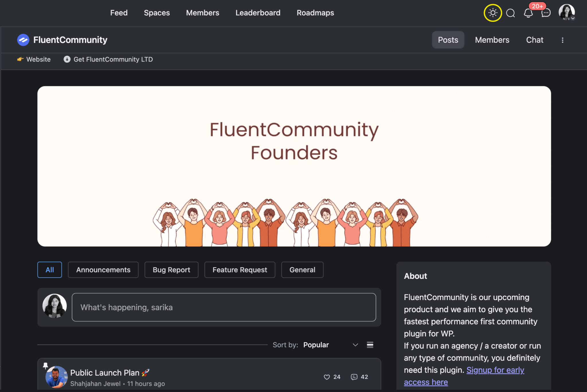Check notifications via the bell icon
Viewport: 587px width, 392px height.
pos(529,13)
